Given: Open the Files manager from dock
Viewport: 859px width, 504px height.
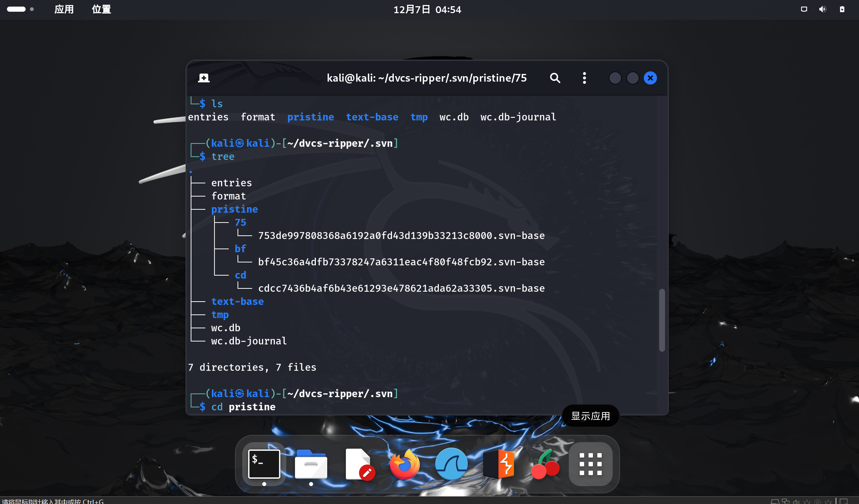Looking at the screenshot, I should point(311,464).
